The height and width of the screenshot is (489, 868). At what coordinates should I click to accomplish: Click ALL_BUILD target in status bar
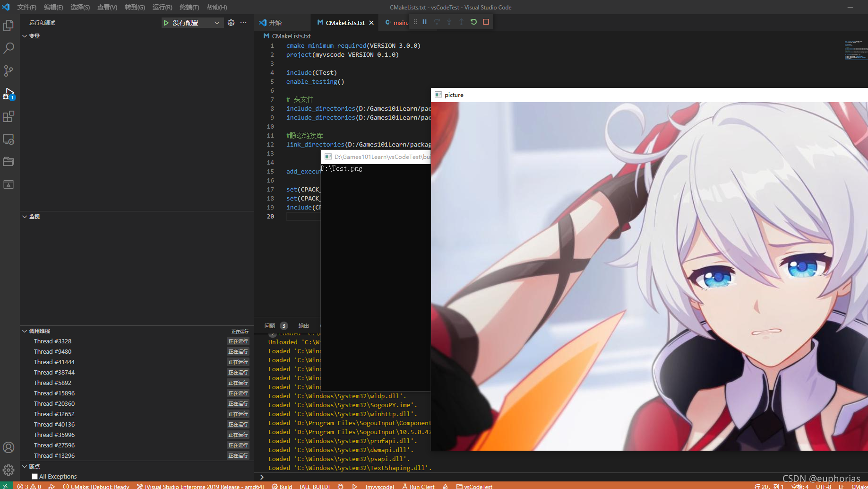click(315, 486)
